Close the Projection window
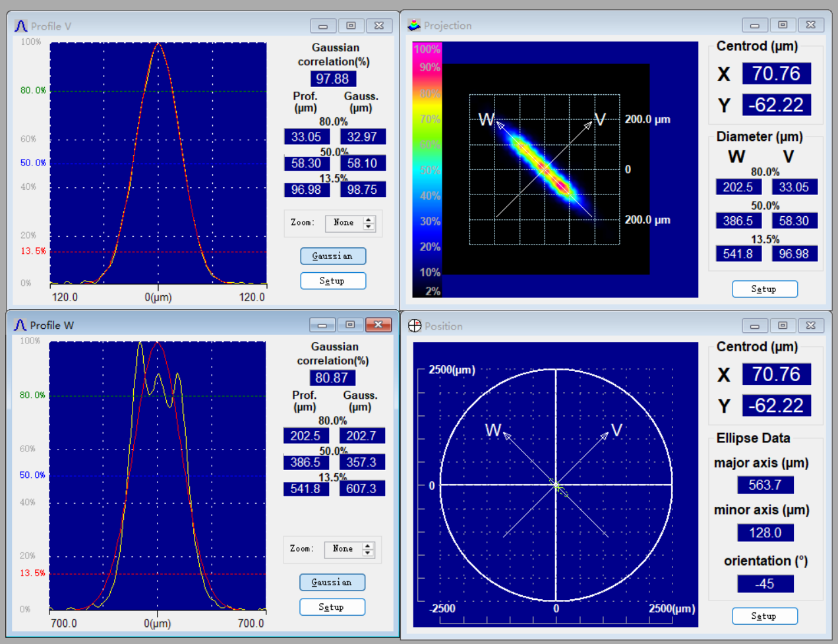The width and height of the screenshot is (838, 644). click(811, 25)
